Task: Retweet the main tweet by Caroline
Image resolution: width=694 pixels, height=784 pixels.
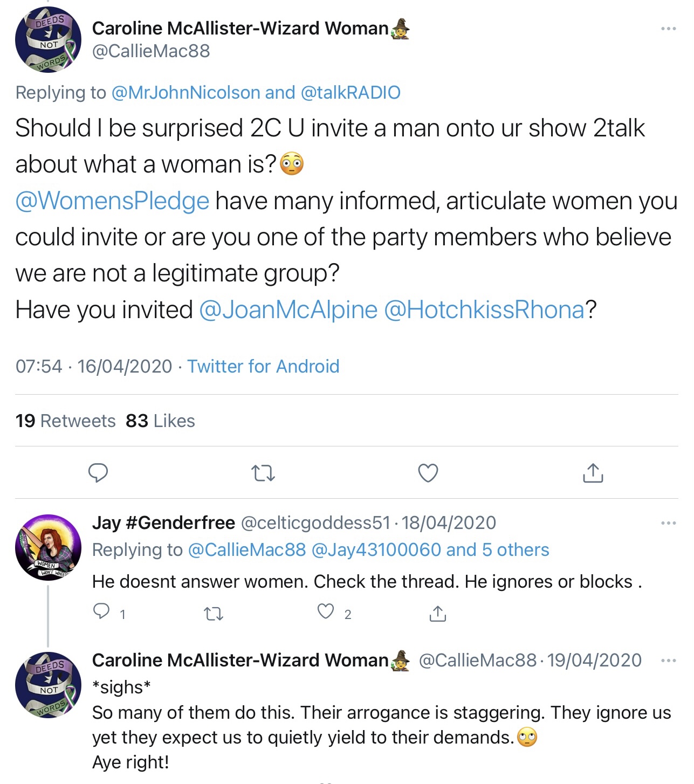Action: tap(263, 473)
